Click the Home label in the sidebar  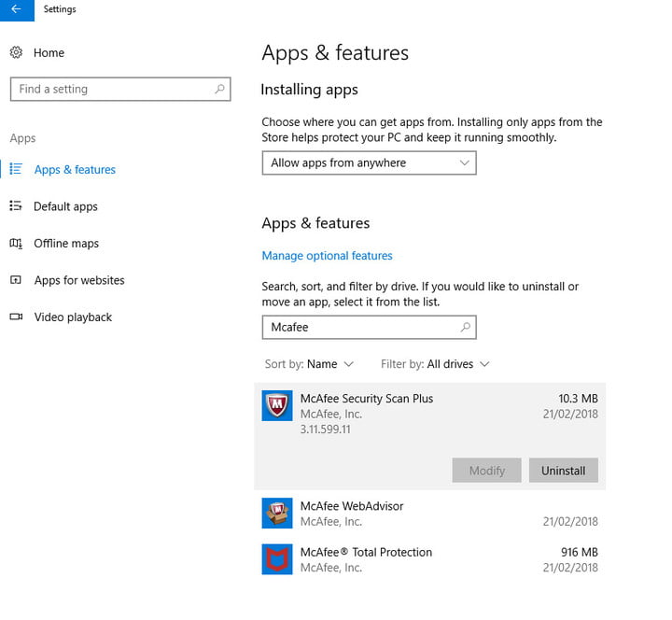point(49,52)
